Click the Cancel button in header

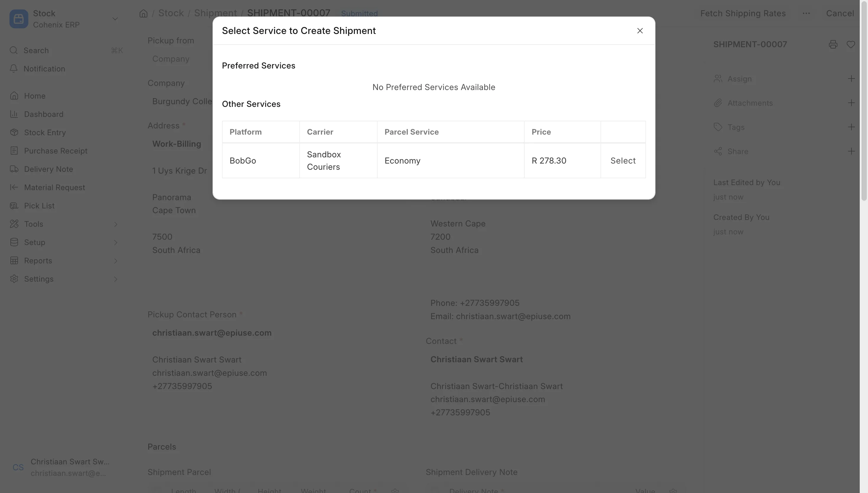840,13
